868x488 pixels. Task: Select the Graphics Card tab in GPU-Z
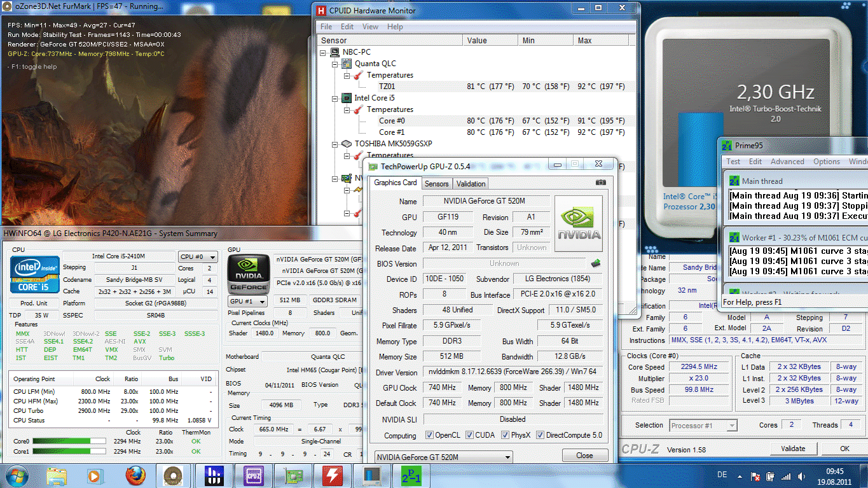396,183
